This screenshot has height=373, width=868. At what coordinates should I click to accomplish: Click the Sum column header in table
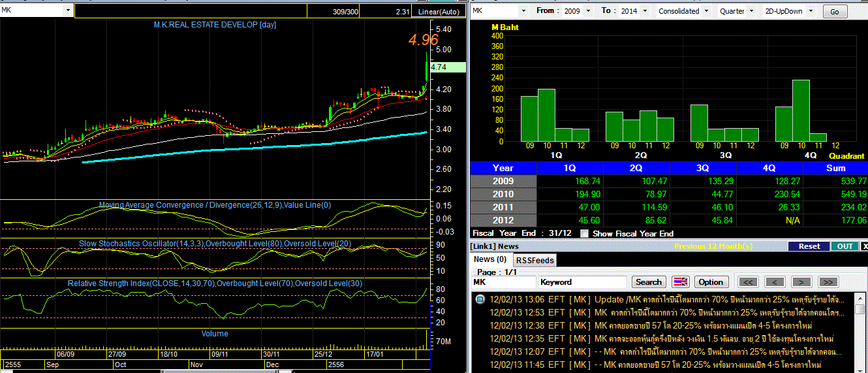coord(835,168)
